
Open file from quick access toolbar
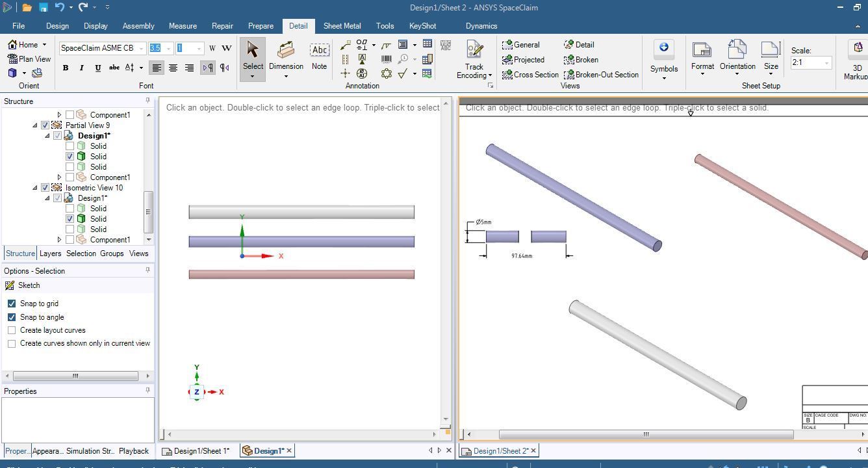point(27,8)
